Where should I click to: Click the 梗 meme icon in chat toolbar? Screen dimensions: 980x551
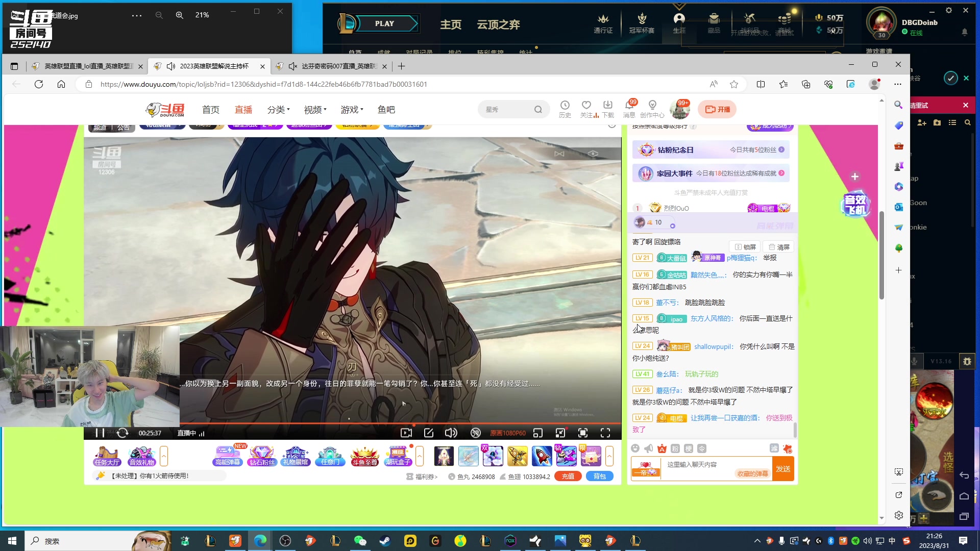click(689, 448)
